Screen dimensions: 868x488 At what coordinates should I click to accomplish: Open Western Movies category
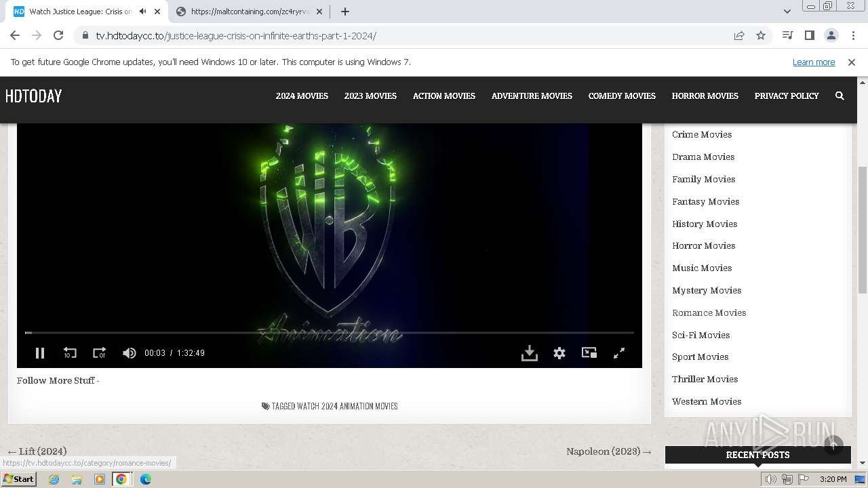pos(707,401)
